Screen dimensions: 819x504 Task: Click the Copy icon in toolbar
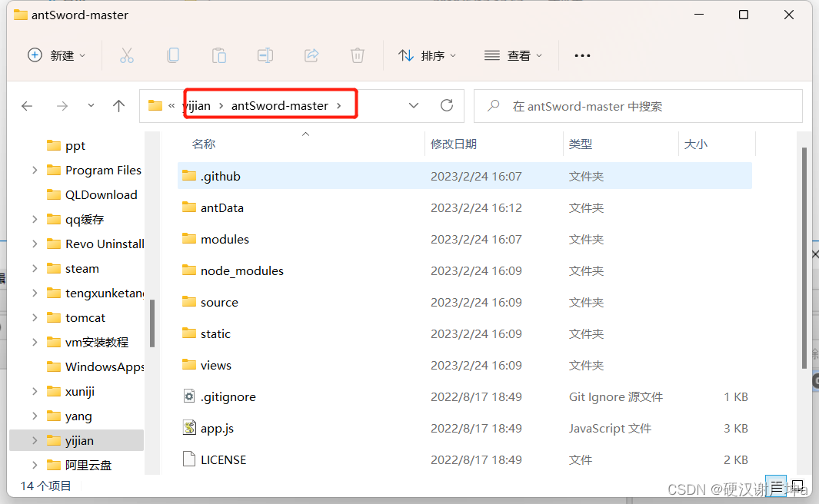pyautogui.click(x=173, y=55)
